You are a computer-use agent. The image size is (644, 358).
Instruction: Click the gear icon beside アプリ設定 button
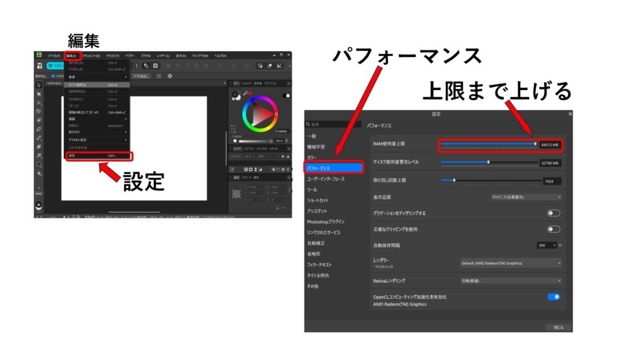pos(170,76)
